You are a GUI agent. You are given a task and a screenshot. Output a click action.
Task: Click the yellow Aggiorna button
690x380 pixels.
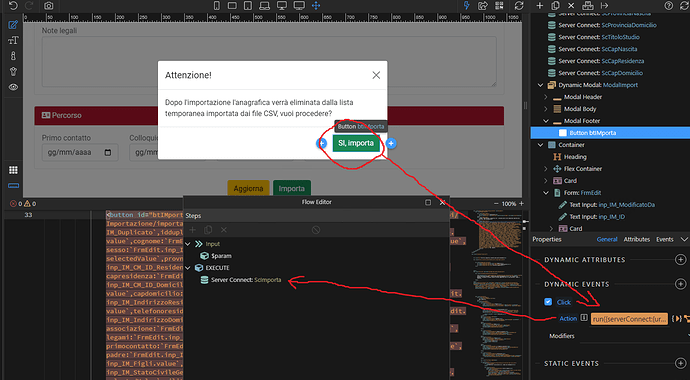coord(248,188)
